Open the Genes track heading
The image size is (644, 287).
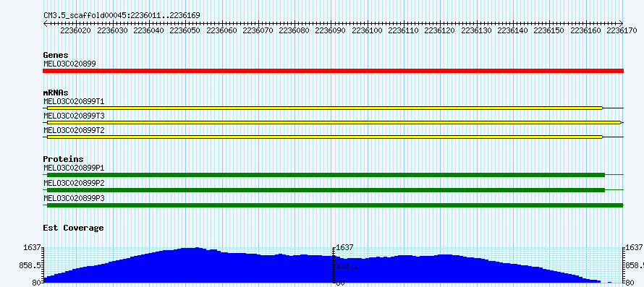pos(56,55)
